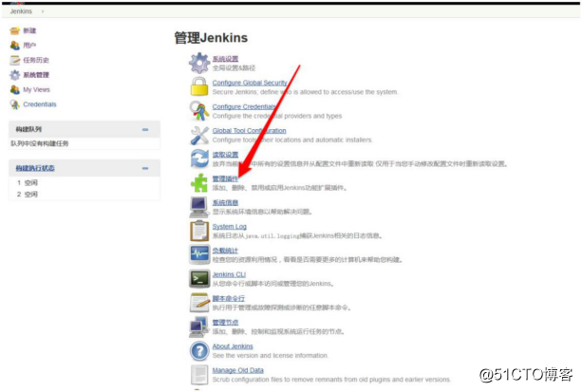
Task: Click the networked computers icon beside 管理节点
Action: tap(199, 327)
